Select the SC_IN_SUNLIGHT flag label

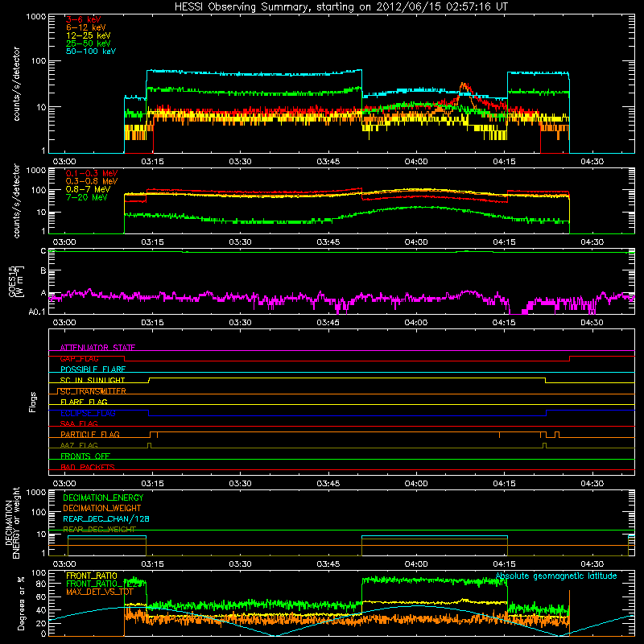93,380
